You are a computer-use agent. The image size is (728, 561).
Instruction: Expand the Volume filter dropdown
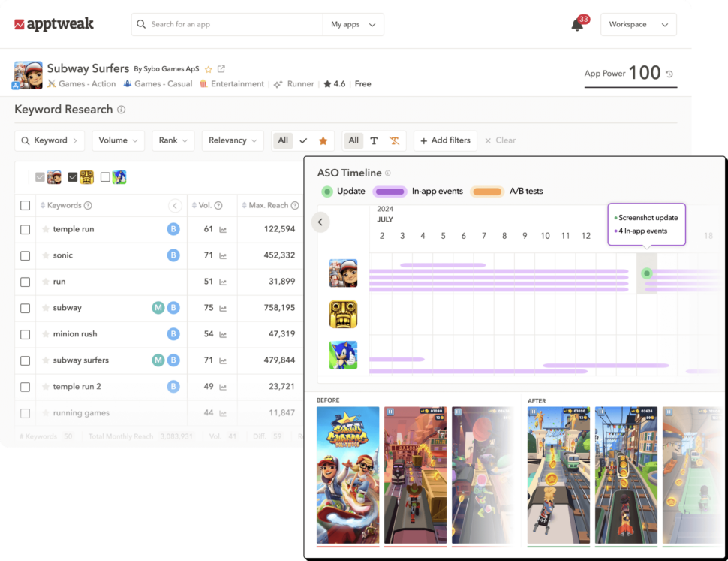(x=118, y=140)
